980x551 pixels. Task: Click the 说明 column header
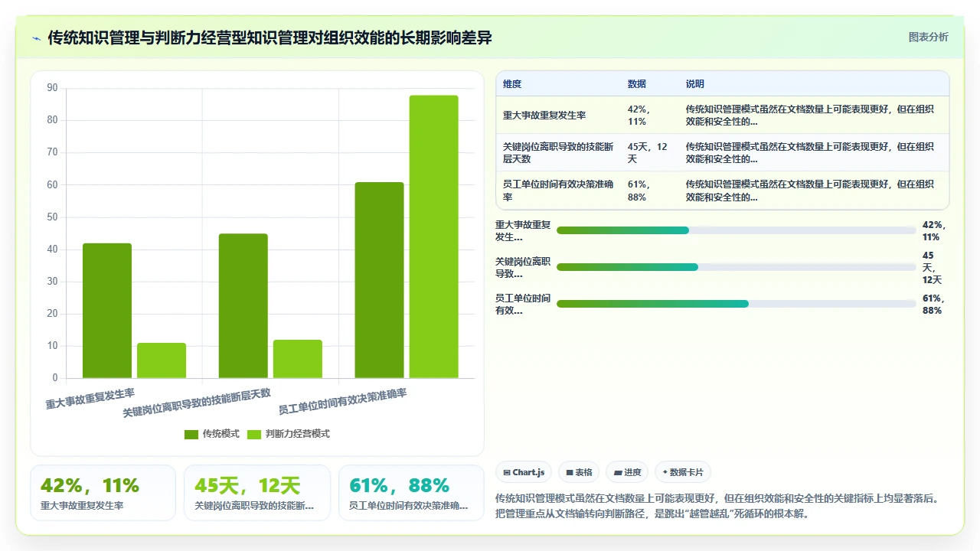695,84
